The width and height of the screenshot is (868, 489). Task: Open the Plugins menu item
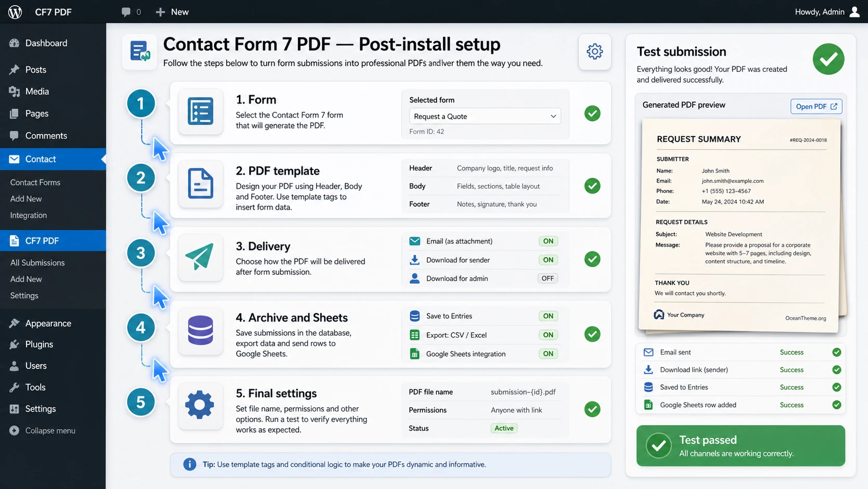pyautogui.click(x=53, y=344)
